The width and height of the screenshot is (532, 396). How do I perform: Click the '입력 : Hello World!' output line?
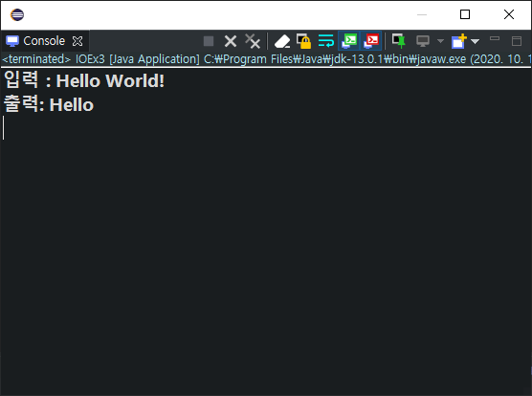pos(84,80)
